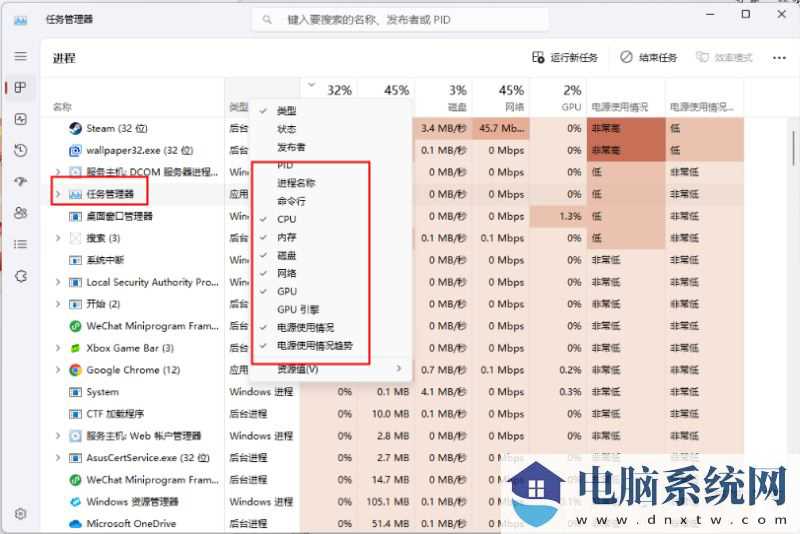Click the 结束任务 button
800x534 pixels.
tap(648, 58)
